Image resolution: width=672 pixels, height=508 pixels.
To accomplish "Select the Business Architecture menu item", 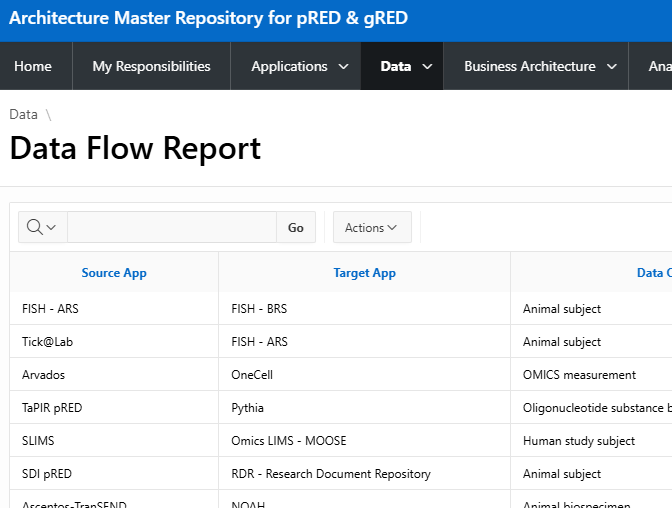I will pyautogui.click(x=530, y=66).
